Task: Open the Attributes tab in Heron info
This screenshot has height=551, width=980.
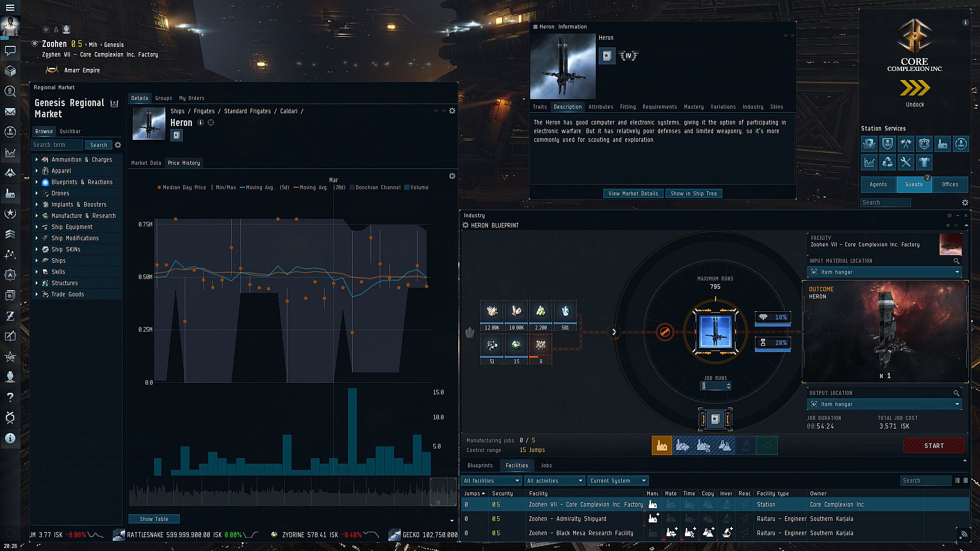Action: point(600,107)
